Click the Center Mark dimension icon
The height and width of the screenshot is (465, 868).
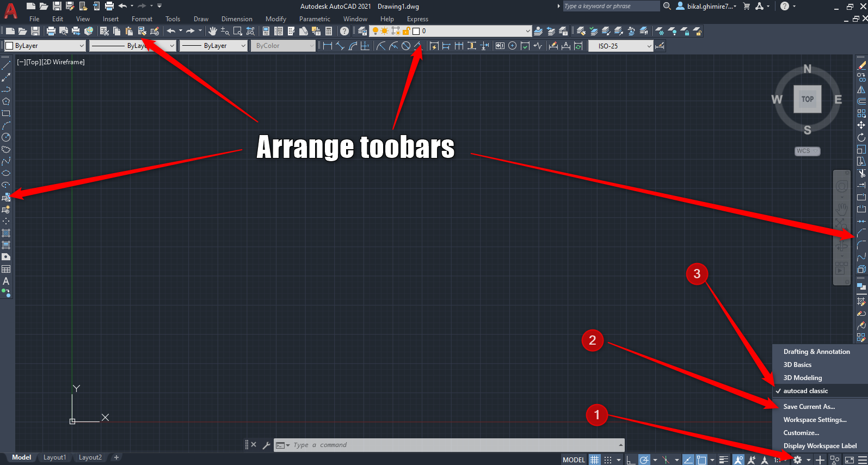512,46
